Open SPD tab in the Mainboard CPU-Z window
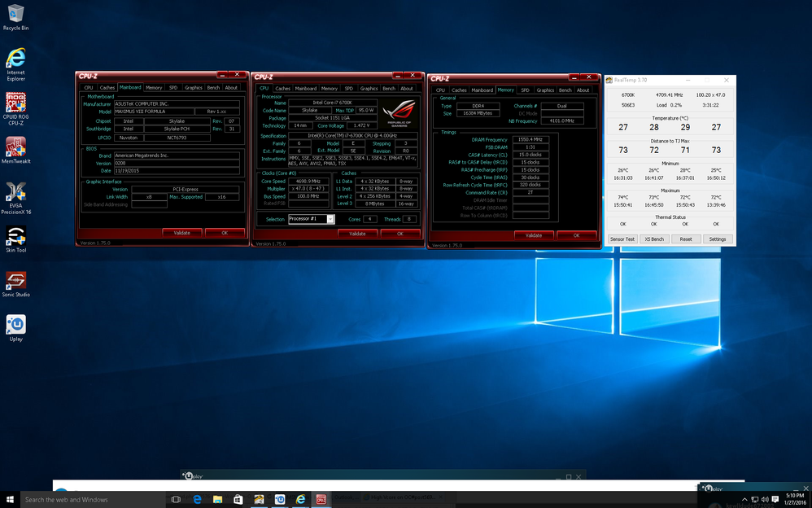This screenshot has height=508, width=812. 173,88
